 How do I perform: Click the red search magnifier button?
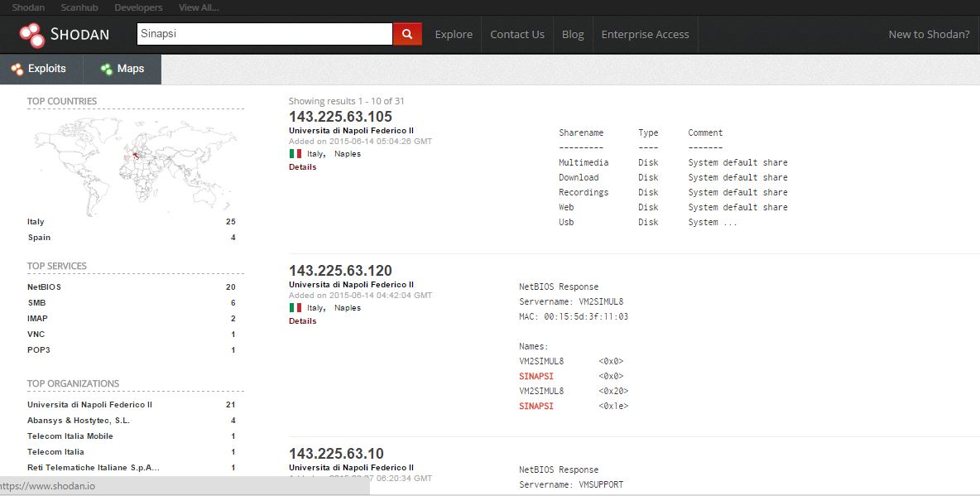(x=407, y=34)
